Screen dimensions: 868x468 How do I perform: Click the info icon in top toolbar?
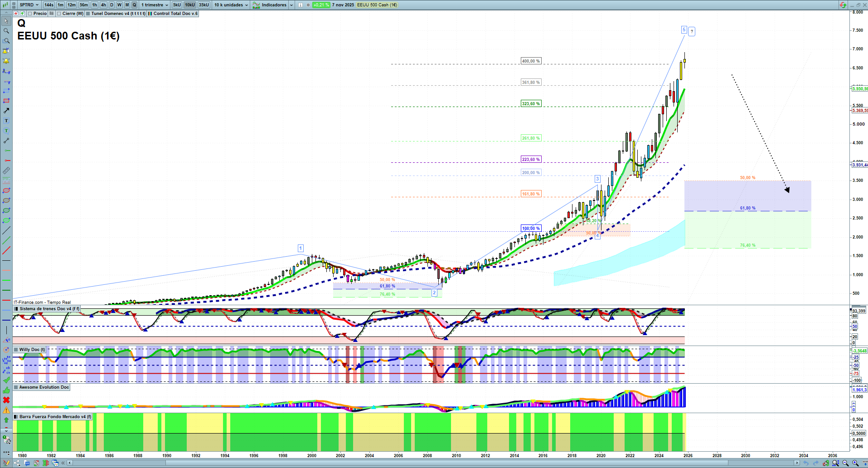click(x=301, y=5)
